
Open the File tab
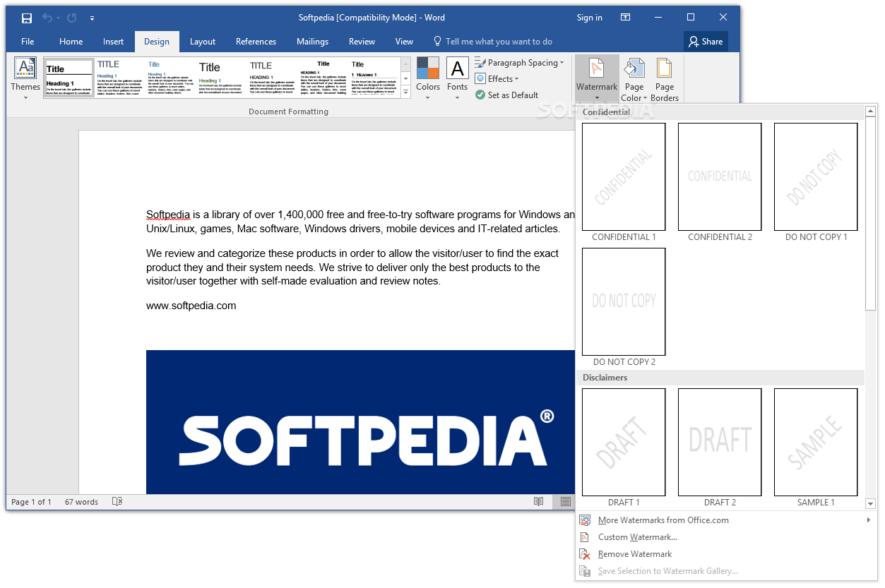pyautogui.click(x=28, y=42)
